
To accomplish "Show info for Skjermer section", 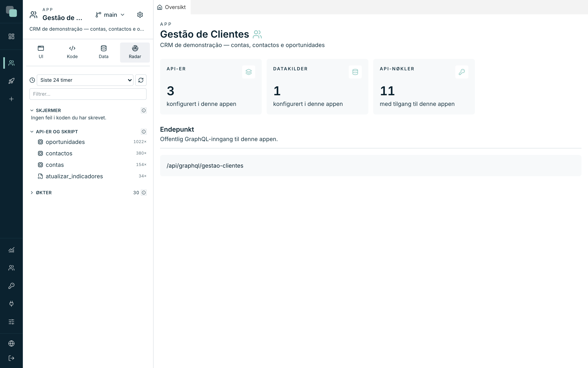I will pyautogui.click(x=144, y=110).
